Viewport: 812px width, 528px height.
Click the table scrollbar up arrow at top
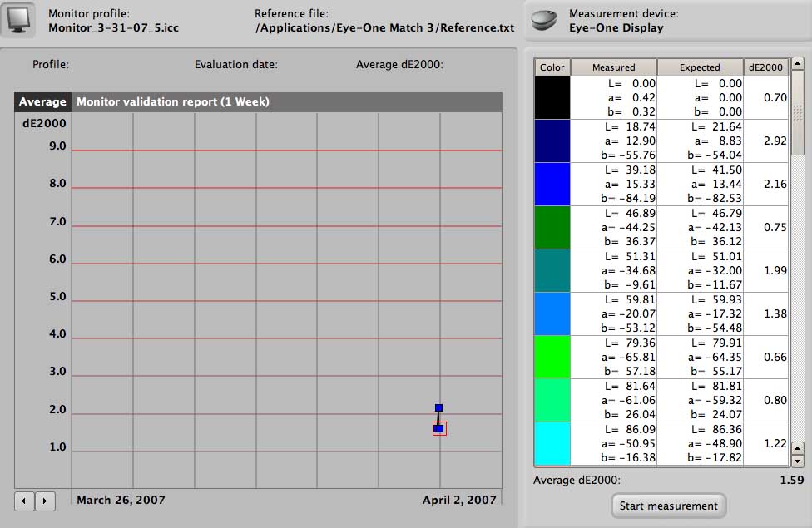pos(798,64)
